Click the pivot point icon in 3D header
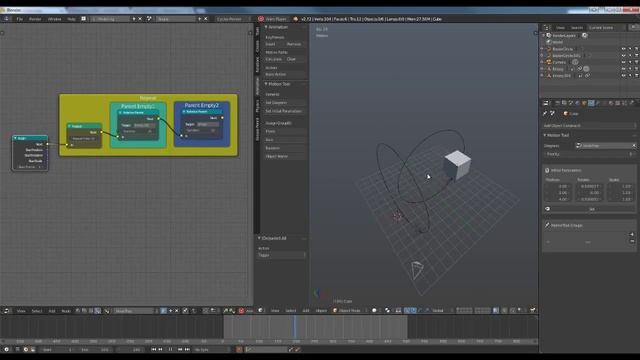Image resolution: width=640 pixels, height=360 pixels. click(x=387, y=311)
